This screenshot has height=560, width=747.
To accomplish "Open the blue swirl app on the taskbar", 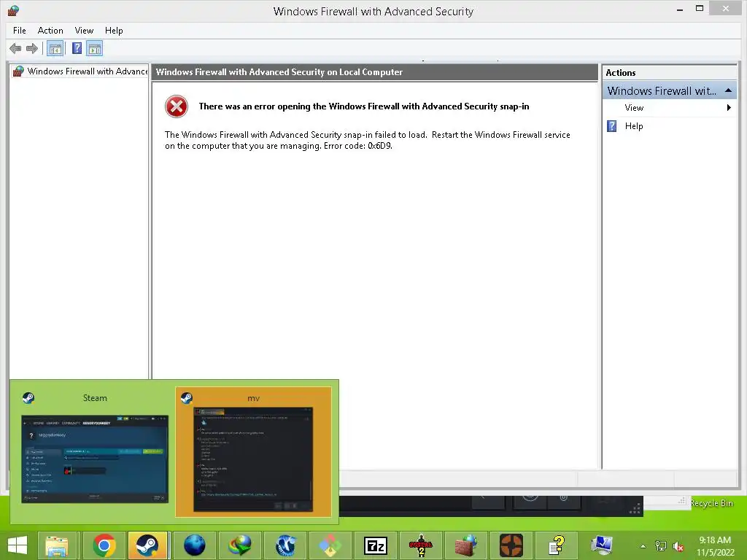I will click(x=285, y=545).
